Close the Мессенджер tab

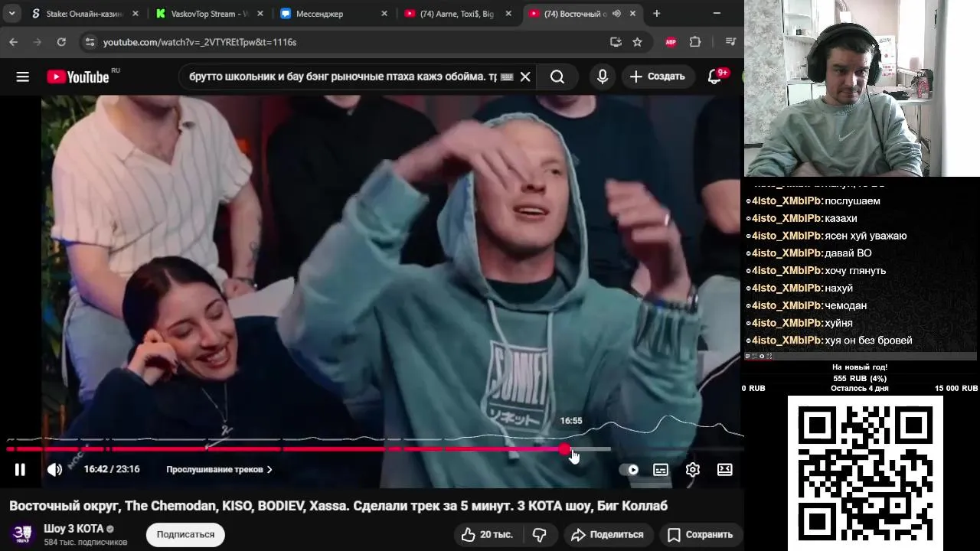pos(384,14)
